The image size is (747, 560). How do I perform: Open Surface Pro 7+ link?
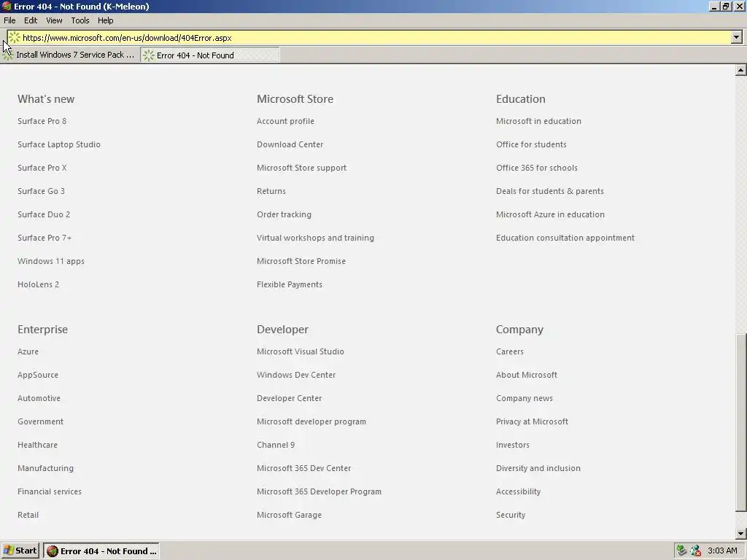tap(44, 238)
